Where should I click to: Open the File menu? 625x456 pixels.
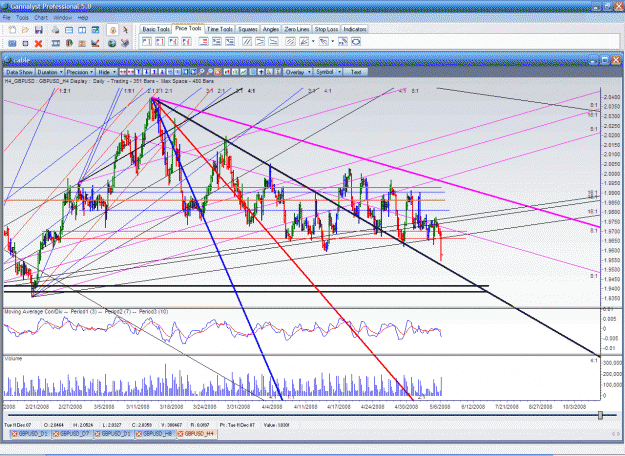coord(7,18)
